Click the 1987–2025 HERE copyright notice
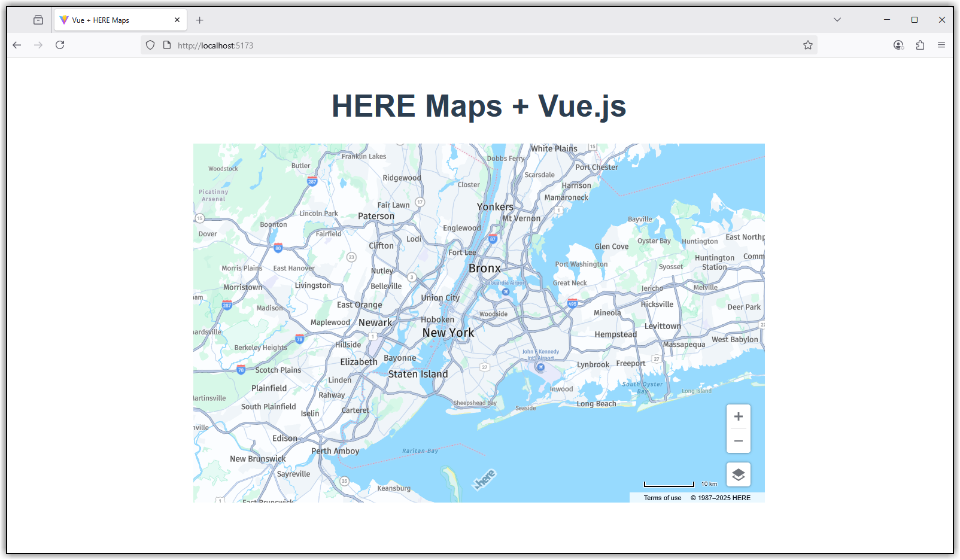Image resolution: width=960 pixels, height=560 pixels. coord(720,497)
